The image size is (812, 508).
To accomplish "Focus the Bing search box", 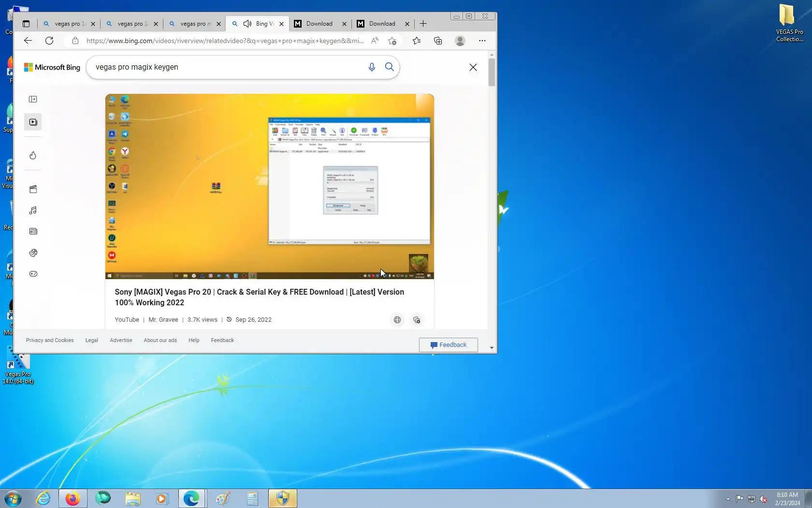I will click(x=227, y=67).
